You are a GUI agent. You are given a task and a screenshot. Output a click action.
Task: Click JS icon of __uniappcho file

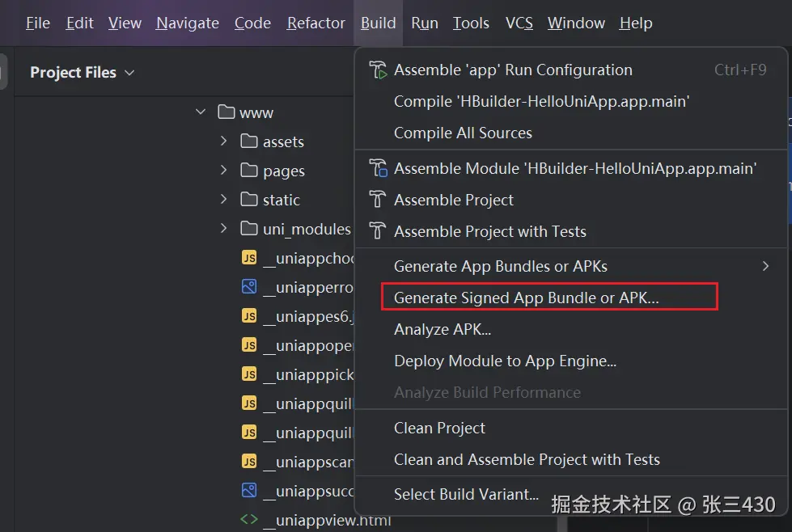[x=249, y=258]
